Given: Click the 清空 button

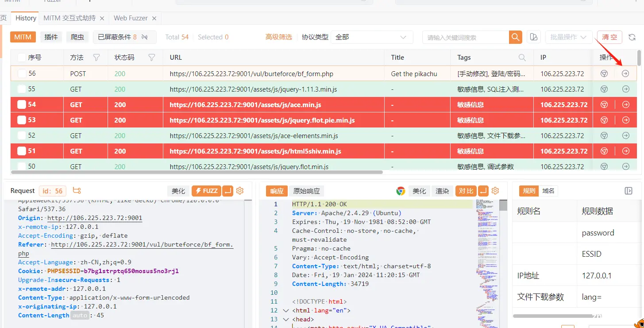Looking at the screenshot, I should point(610,37).
